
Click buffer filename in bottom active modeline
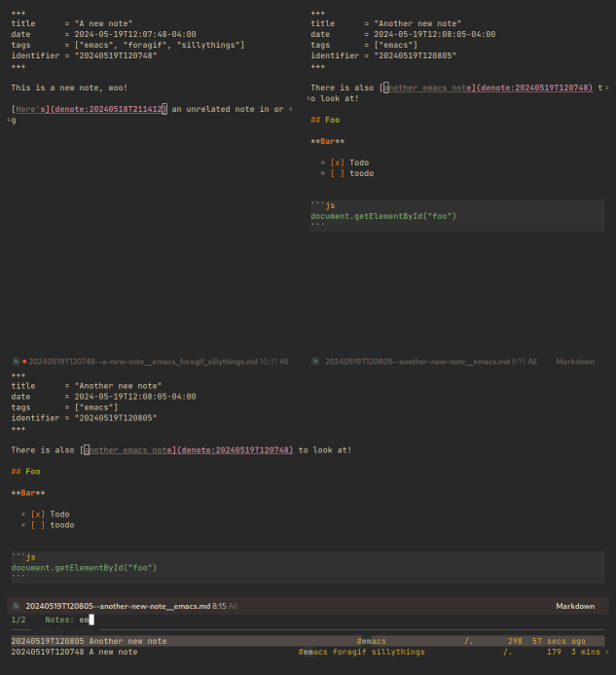point(118,606)
